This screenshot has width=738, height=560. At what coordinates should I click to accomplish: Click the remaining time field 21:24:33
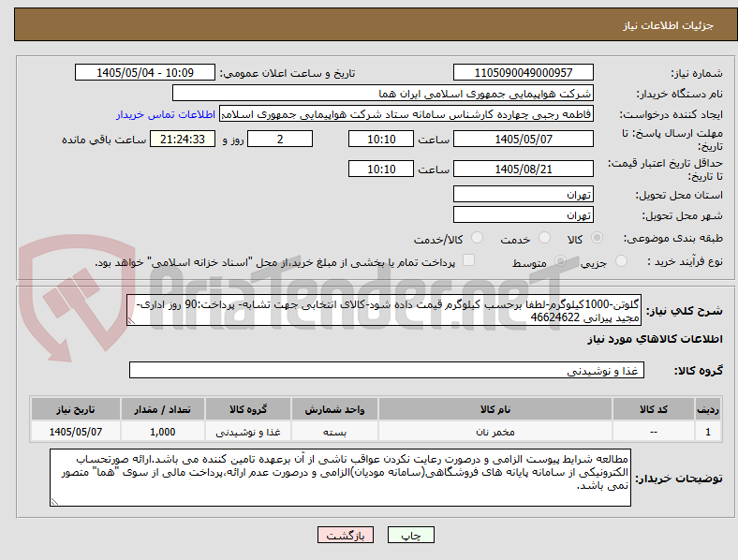182,139
